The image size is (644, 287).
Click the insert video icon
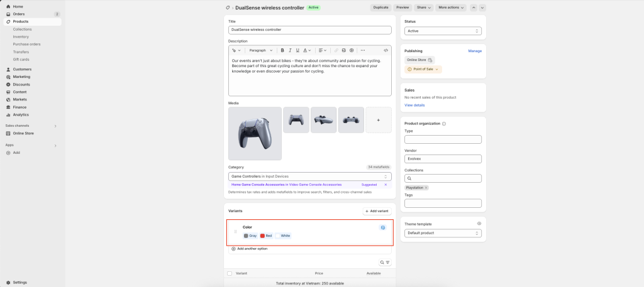[x=352, y=50]
